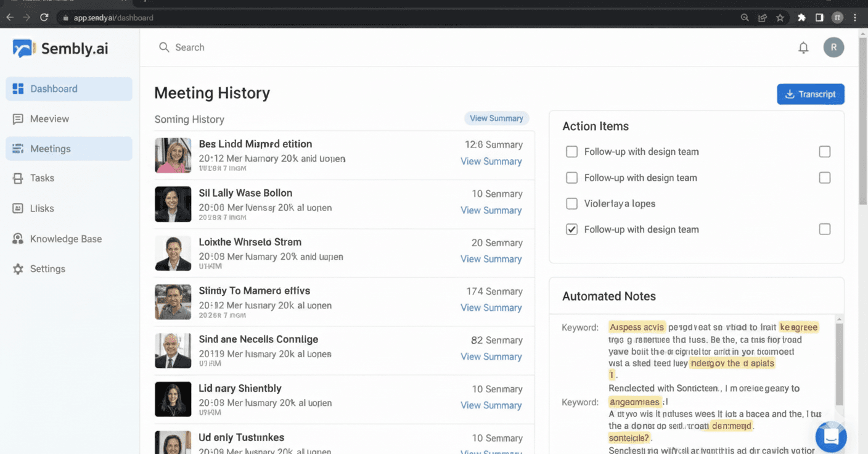This screenshot has width=868, height=454.
Task: View Summary for Sil Lally Wase Bollon
Action: tap(491, 210)
